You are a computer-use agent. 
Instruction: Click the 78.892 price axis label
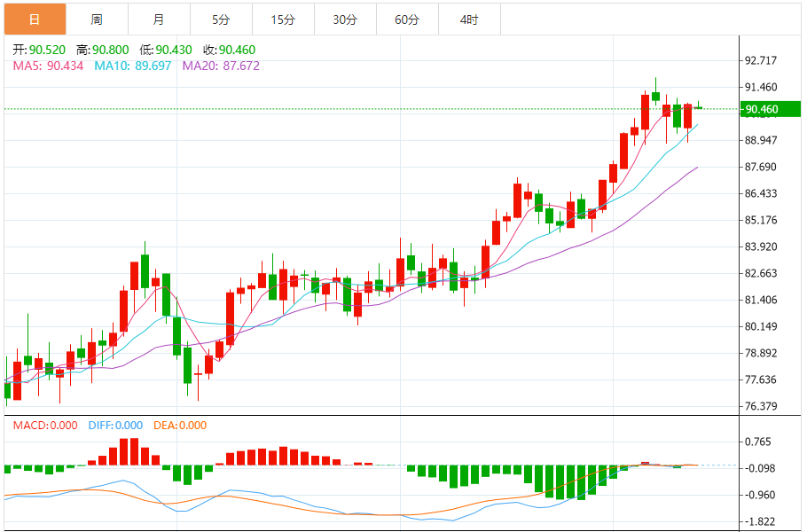(x=761, y=354)
